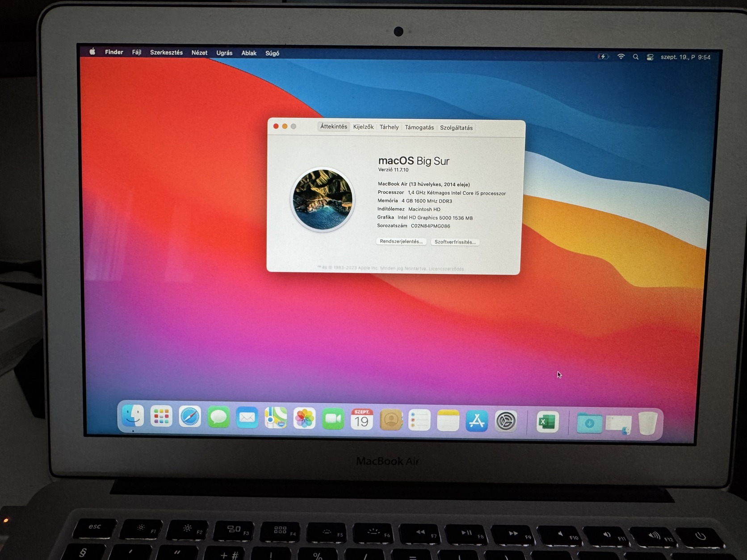Open the Szerkesztés menu
747x560 pixels.
tap(166, 52)
